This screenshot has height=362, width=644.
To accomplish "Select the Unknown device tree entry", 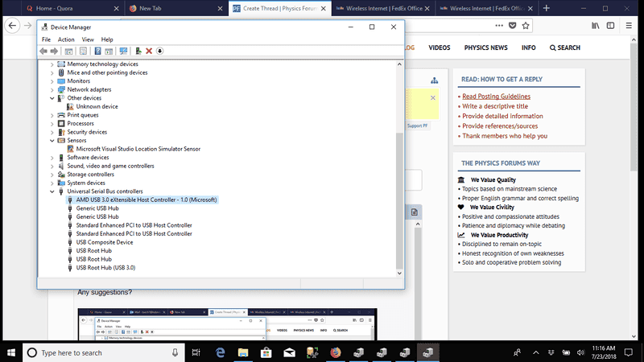I will (97, 106).
